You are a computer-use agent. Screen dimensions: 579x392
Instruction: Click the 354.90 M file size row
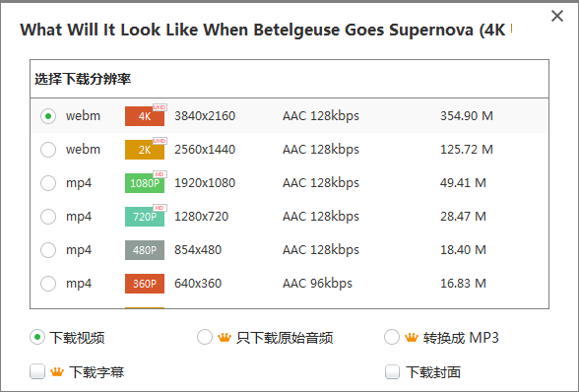coord(289,116)
